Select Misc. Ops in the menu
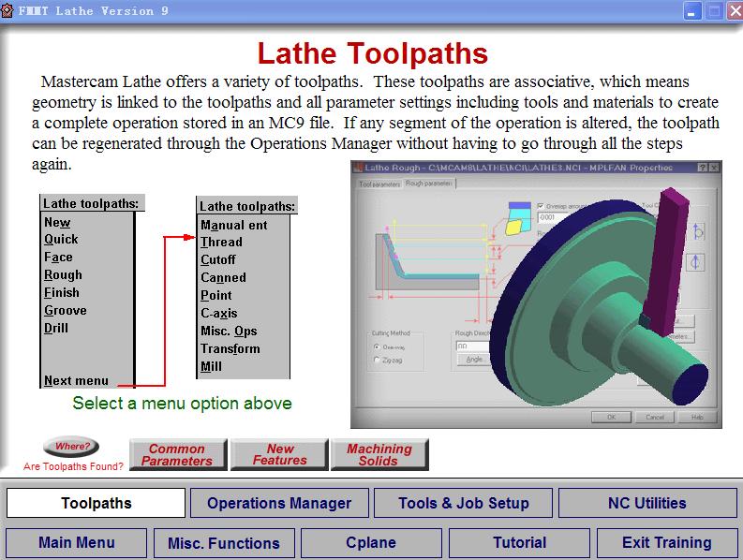 click(229, 332)
